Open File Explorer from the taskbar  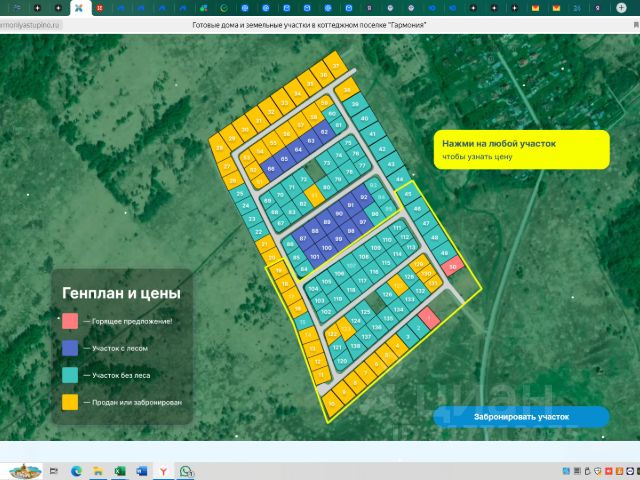98,470
